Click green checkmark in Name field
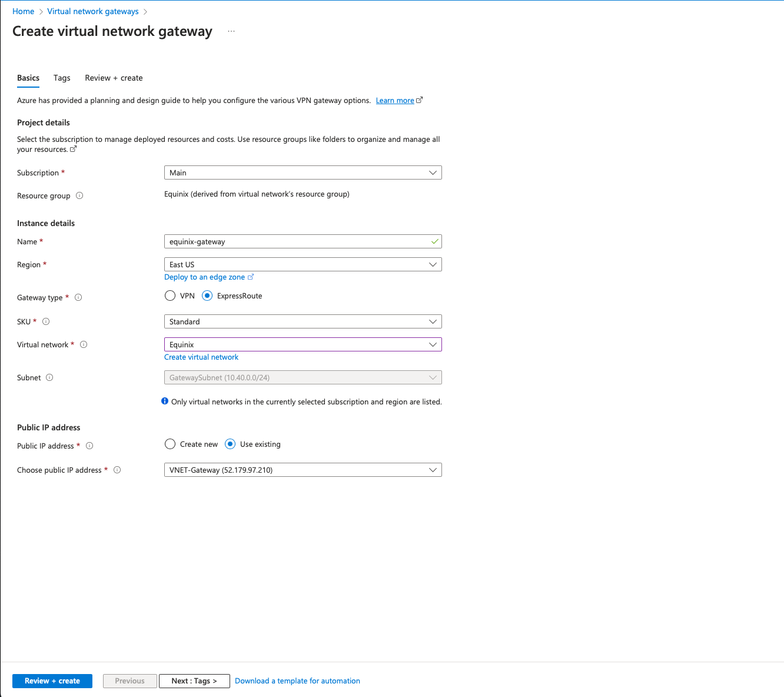Viewport: 784px width, 697px height. tap(434, 241)
